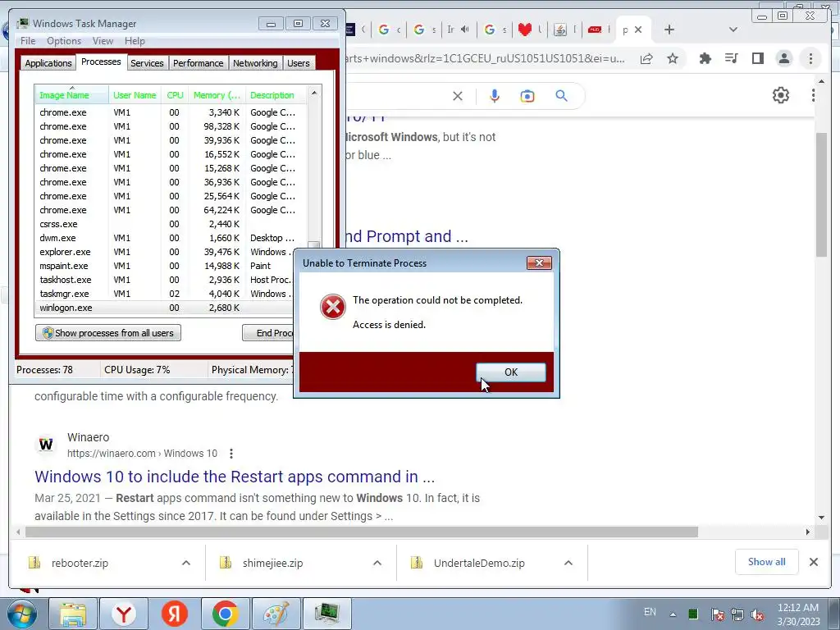Click the process list scroll up arrow

(x=314, y=93)
